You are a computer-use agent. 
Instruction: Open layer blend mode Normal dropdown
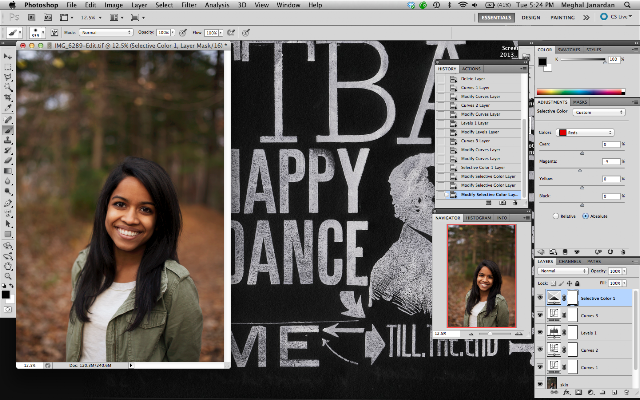click(562, 271)
